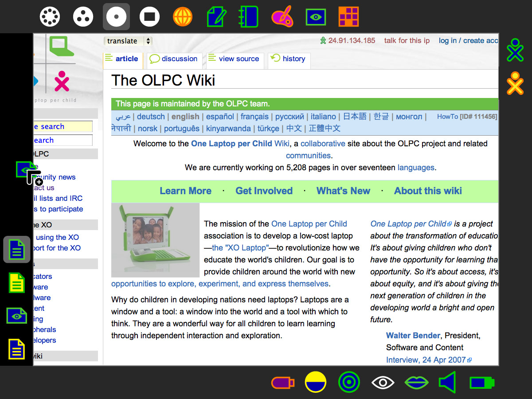Open the history tab
The image size is (532, 399).
289,59
